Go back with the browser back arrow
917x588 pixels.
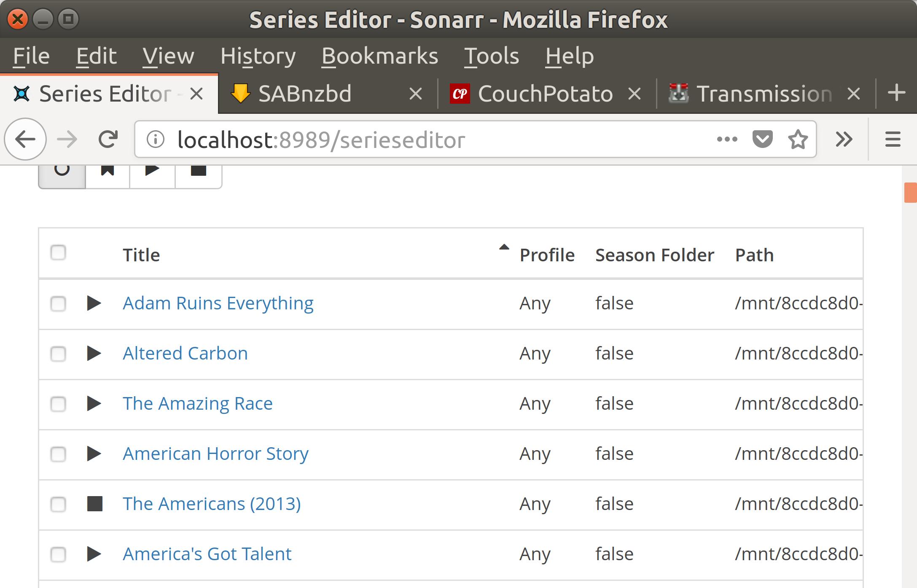click(25, 139)
